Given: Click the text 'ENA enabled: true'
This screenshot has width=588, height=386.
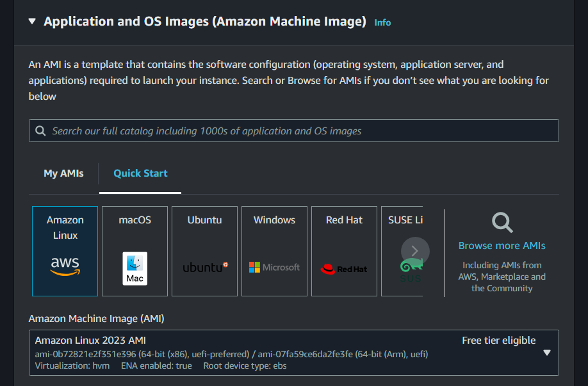Looking at the screenshot, I should pyautogui.click(x=156, y=366).
